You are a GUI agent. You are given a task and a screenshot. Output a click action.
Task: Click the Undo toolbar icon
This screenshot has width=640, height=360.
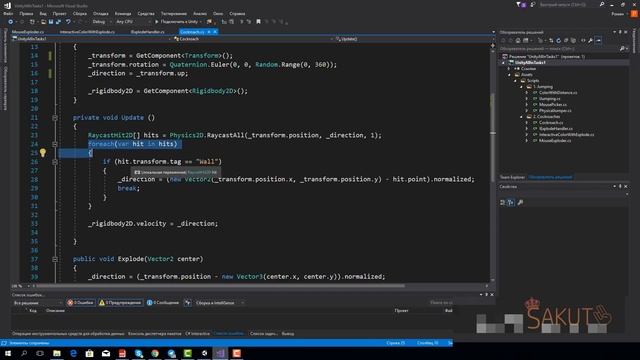[x=68, y=22]
